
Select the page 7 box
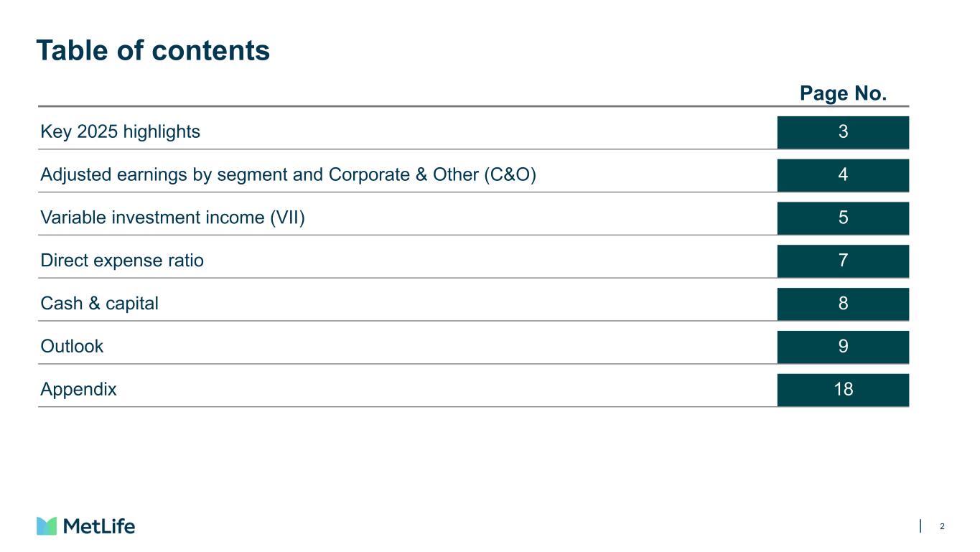pos(843,261)
